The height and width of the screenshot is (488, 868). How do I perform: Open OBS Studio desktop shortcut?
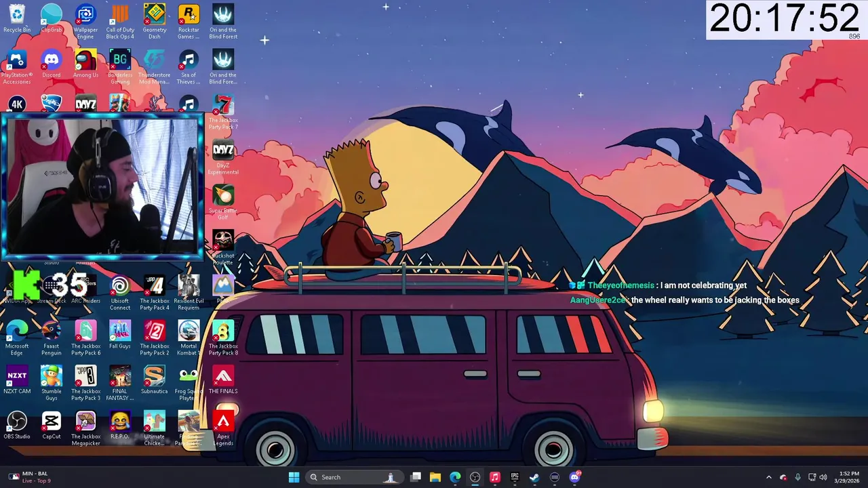pyautogui.click(x=17, y=426)
